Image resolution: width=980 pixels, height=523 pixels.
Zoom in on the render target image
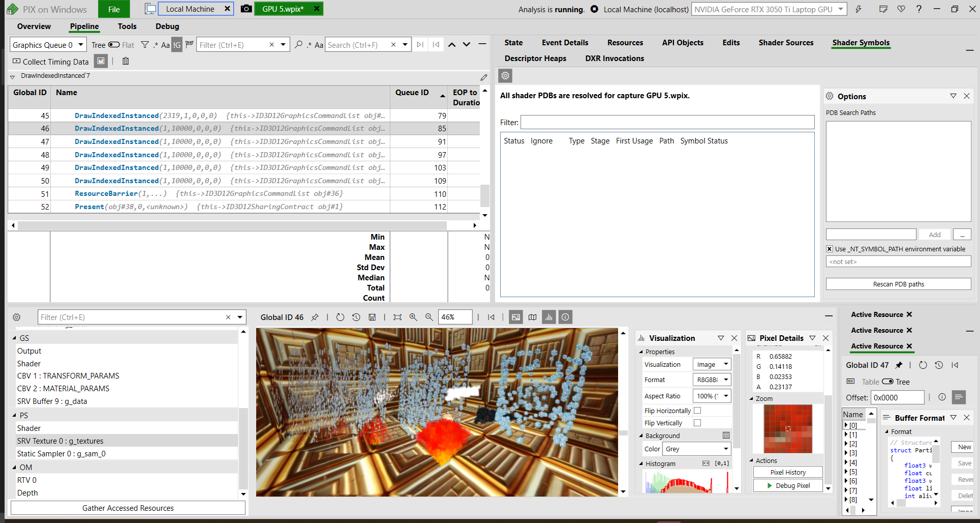pyautogui.click(x=413, y=317)
